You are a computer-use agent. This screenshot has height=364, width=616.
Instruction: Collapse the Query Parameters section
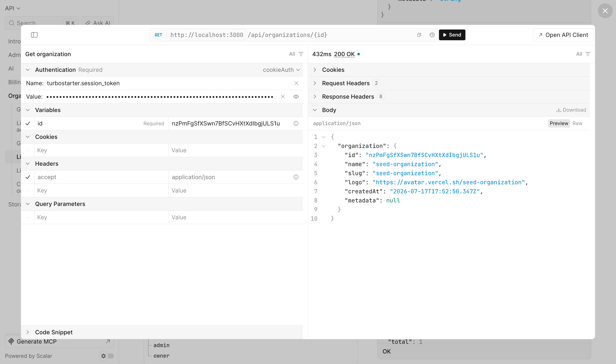(28, 204)
